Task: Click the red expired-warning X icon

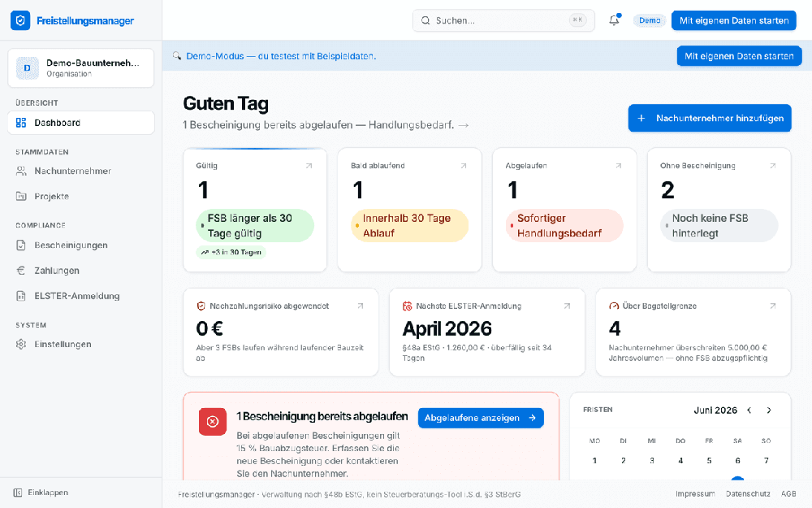Action: [213, 421]
